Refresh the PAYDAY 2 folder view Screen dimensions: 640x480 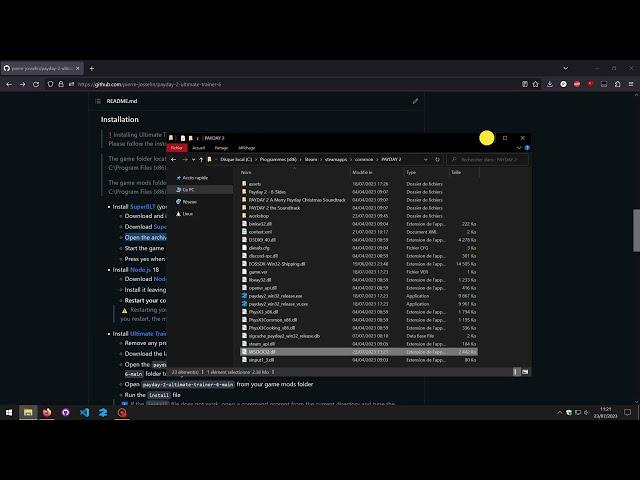(x=437, y=160)
